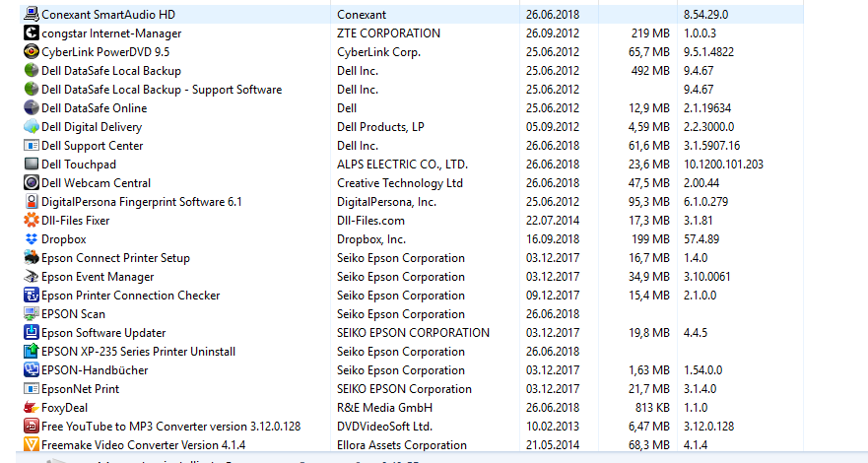Click version number 57.4.89

coord(701,239)
